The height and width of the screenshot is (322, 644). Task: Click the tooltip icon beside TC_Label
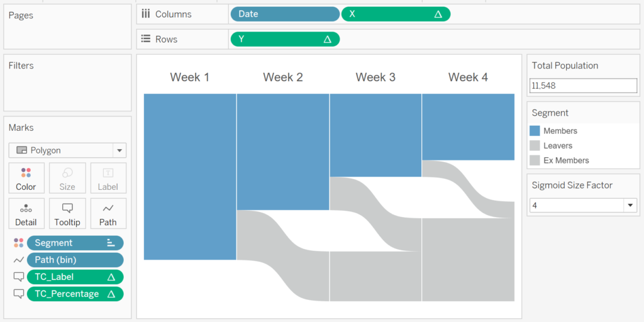tap(18, 277)
